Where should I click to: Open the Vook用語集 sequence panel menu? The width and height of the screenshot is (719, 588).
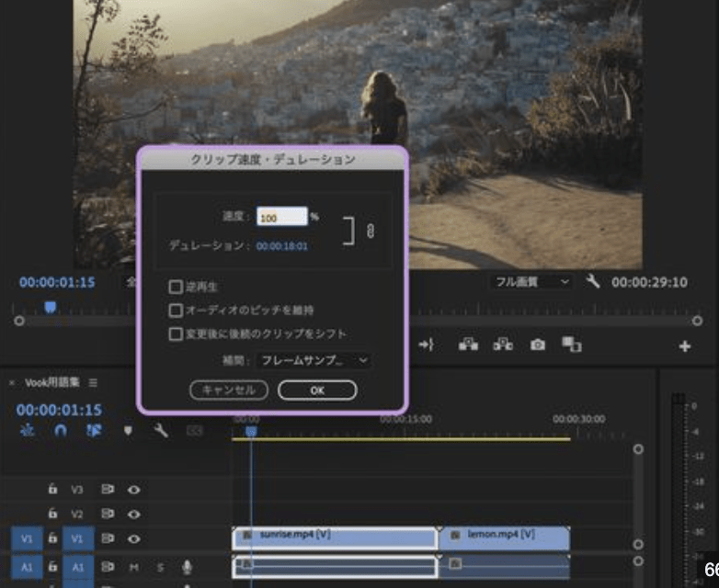(x=93, y=382)
